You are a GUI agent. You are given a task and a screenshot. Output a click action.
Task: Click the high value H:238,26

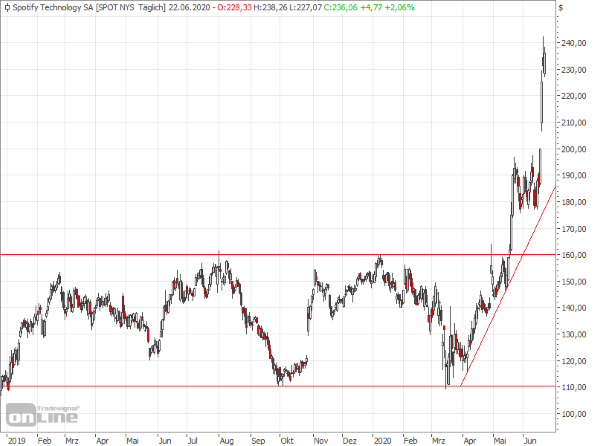(x=271, y=8)
